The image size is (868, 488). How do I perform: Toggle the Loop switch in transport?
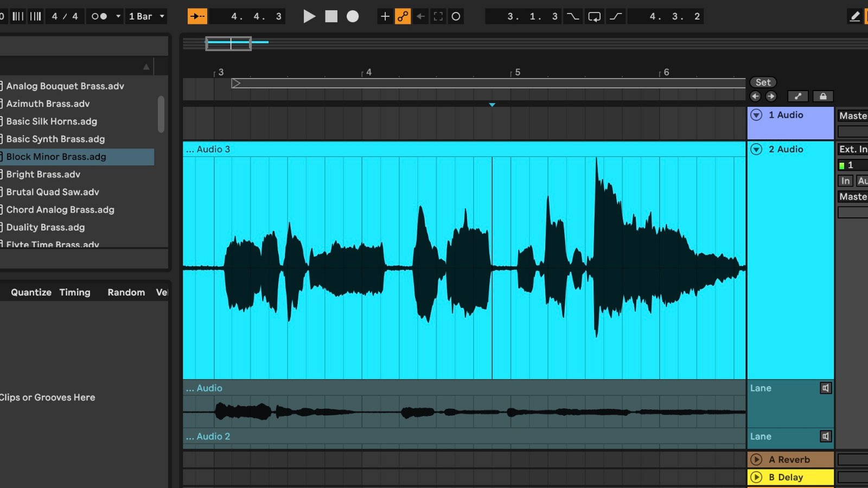click(x=595, y=16)
